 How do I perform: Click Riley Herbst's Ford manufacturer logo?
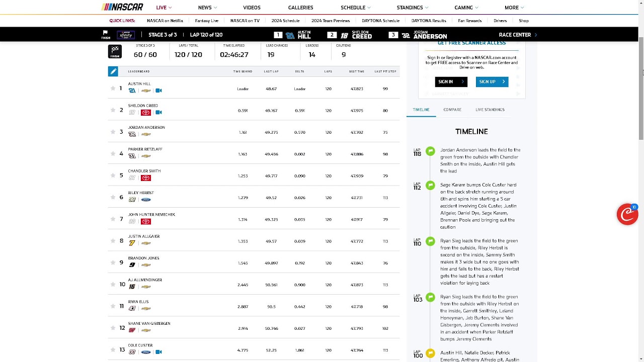[x=146, y=200]
